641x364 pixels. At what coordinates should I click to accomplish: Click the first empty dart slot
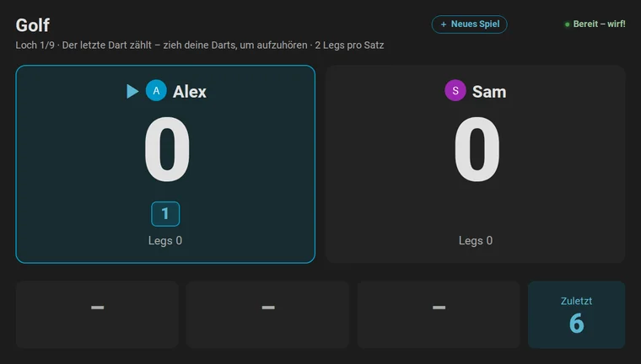pos(97,314)
